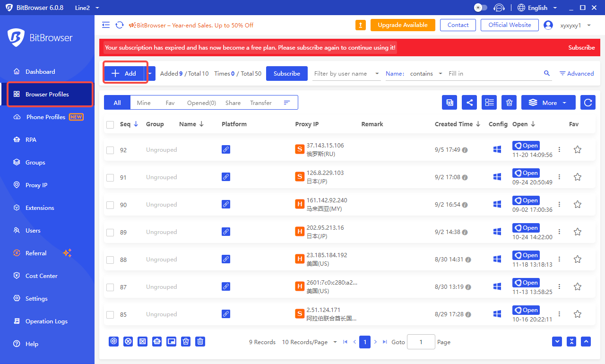Viewport: 605px width, 364px height.
Task: Check the checkbox for profile 87
Action: tap(110, 287)
